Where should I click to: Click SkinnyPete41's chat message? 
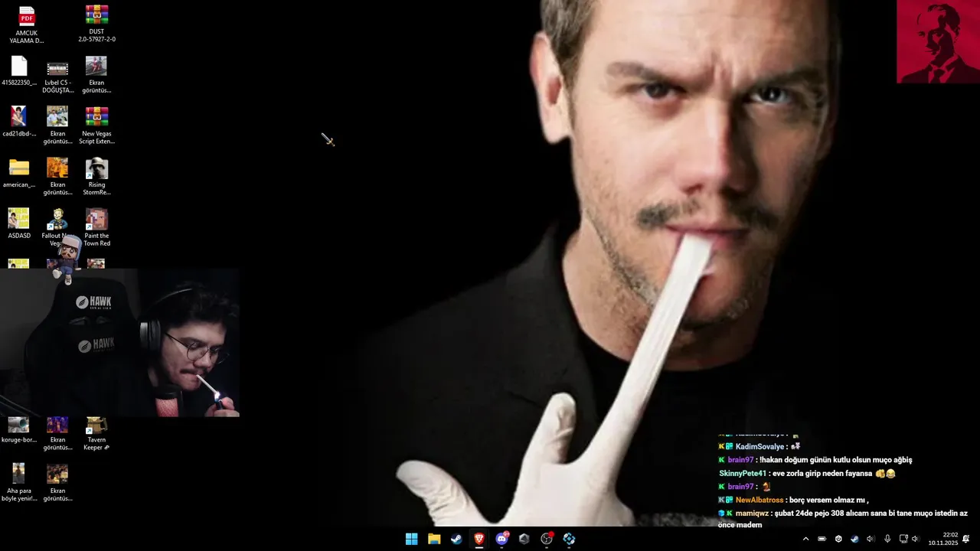click(x=807, y=474)
